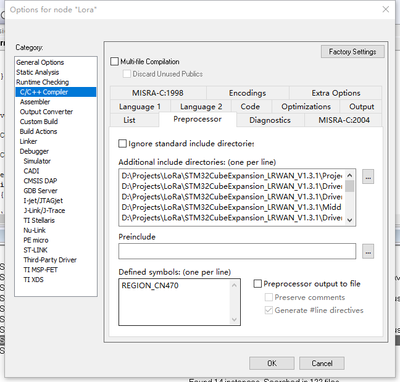This screenshot has width=400, height=382.
Task: Click the Cancel button
Action: [322, 363]
